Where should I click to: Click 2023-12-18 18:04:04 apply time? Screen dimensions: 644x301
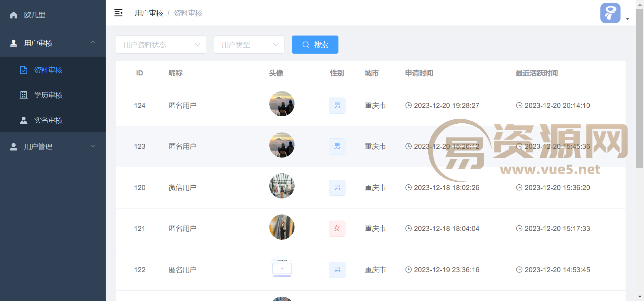(446, 229)
